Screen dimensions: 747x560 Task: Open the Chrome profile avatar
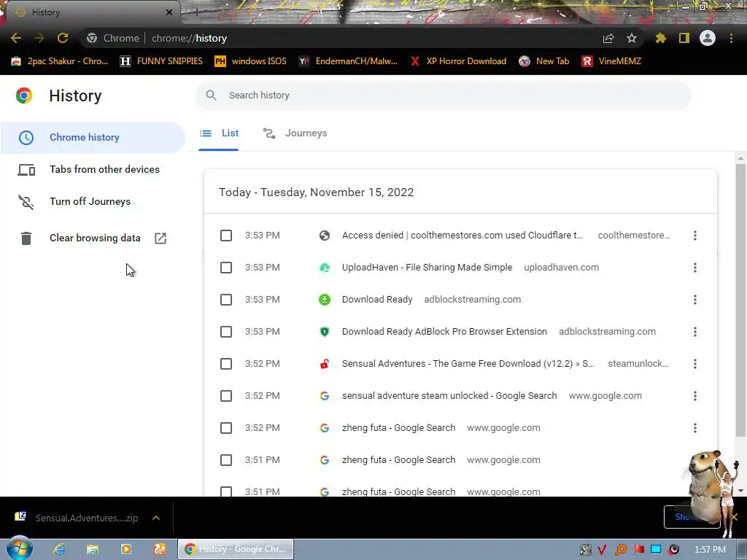708,38
